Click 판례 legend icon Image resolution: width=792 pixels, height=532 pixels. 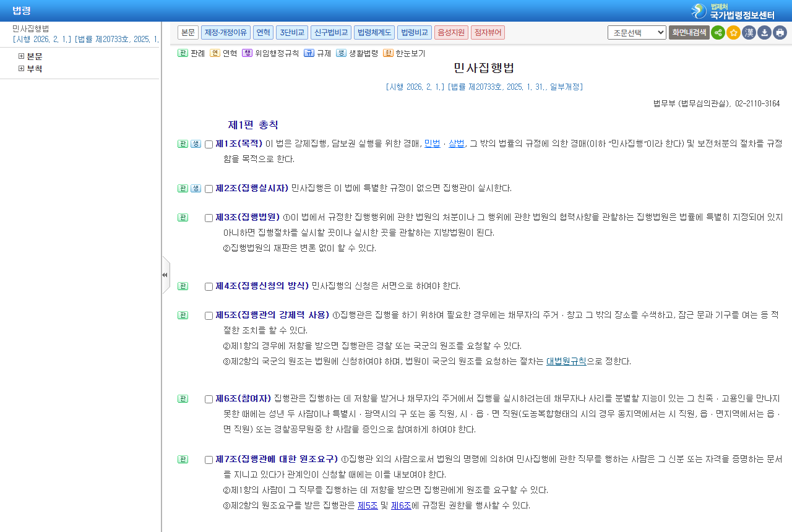[x=183, y=53]
